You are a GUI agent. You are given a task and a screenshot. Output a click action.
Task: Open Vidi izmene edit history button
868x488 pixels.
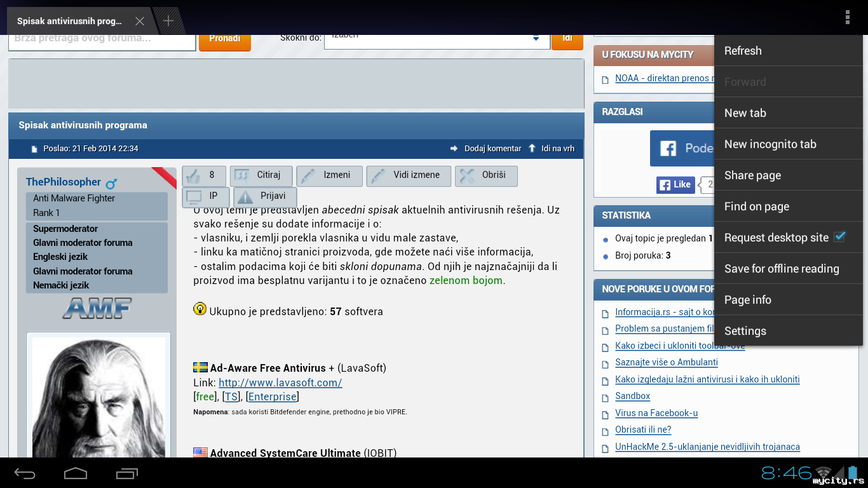(409, 176)
